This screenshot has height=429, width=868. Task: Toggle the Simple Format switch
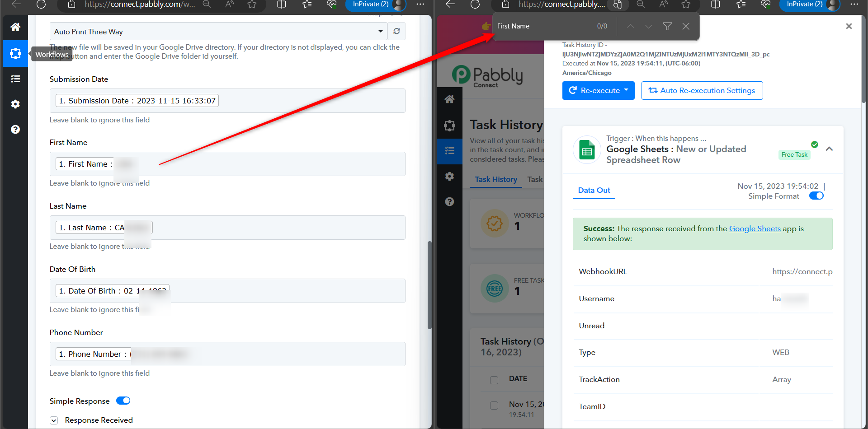(816, 196)
